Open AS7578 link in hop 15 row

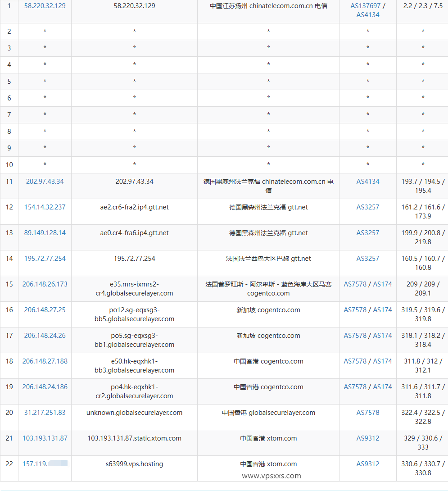[355, 284]
